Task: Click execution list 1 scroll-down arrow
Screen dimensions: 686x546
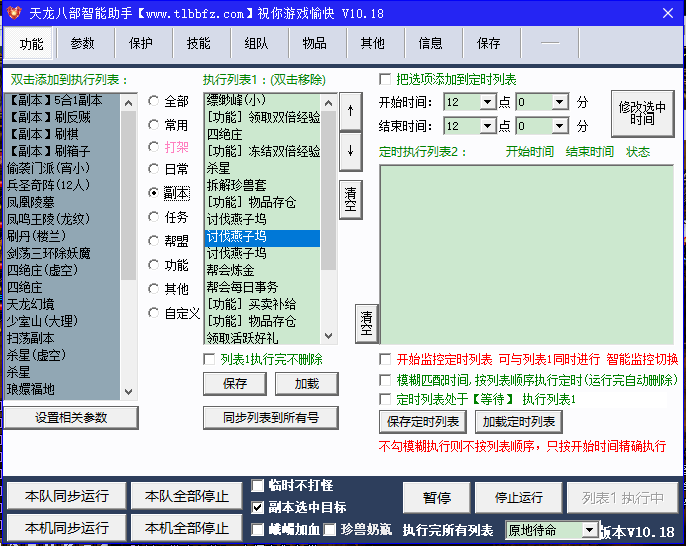Action: point(328,336)
